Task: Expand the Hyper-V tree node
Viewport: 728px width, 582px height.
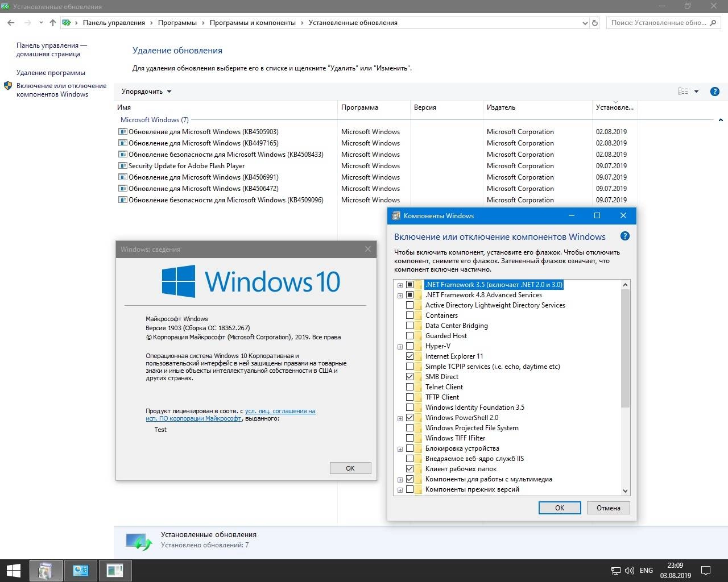Action: coord(400,347)
